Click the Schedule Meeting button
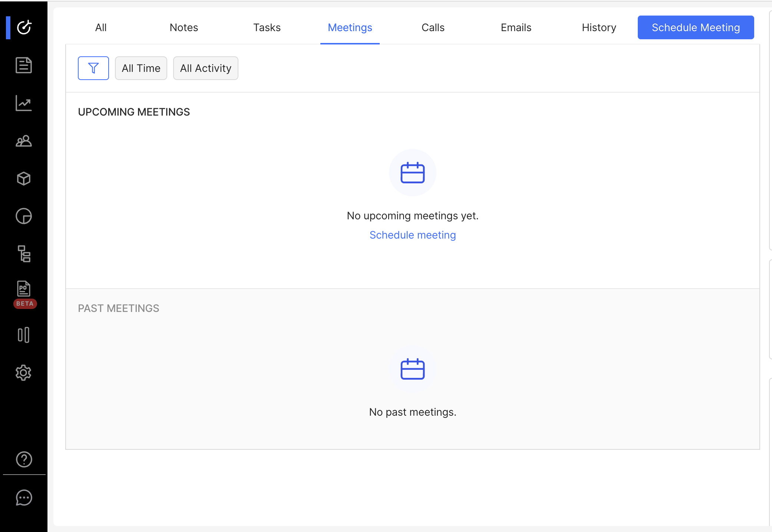Image resolution: width=772 pixels, height=532 pixels. [696, 27]
